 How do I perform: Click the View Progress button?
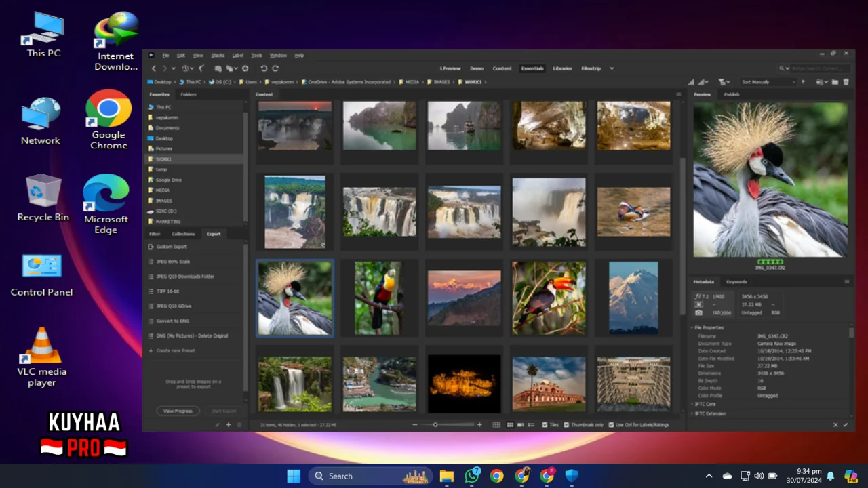178,411
